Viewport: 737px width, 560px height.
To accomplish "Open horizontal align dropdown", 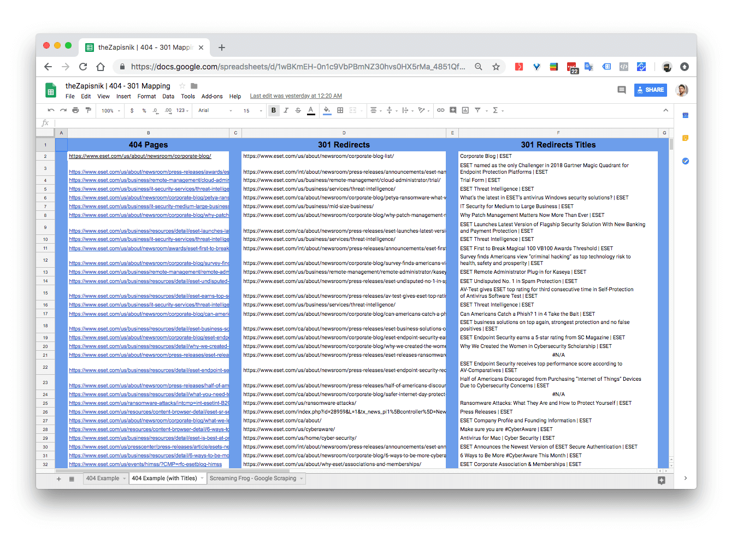I will click(x=376, y=110).
